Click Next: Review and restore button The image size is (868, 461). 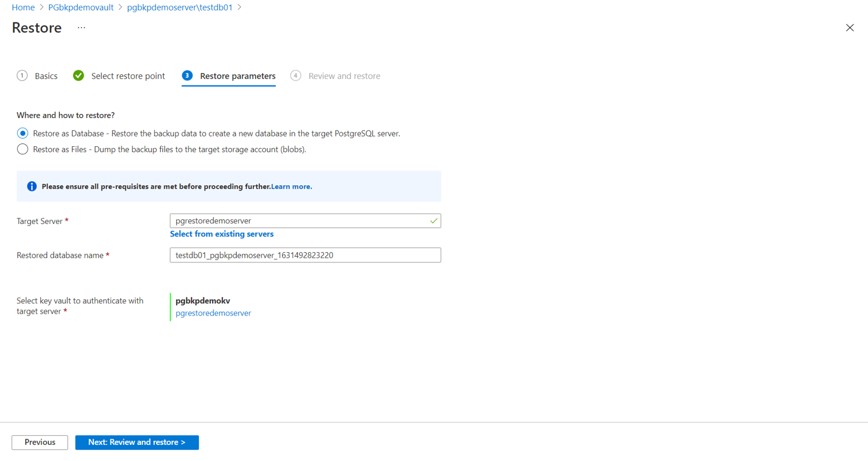coord(137,442)
